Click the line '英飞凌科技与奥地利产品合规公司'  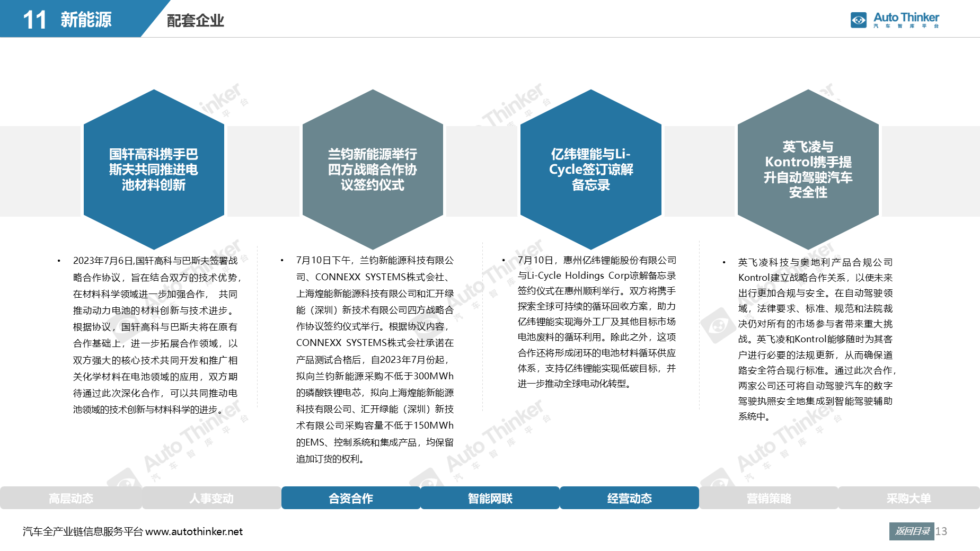816,262
